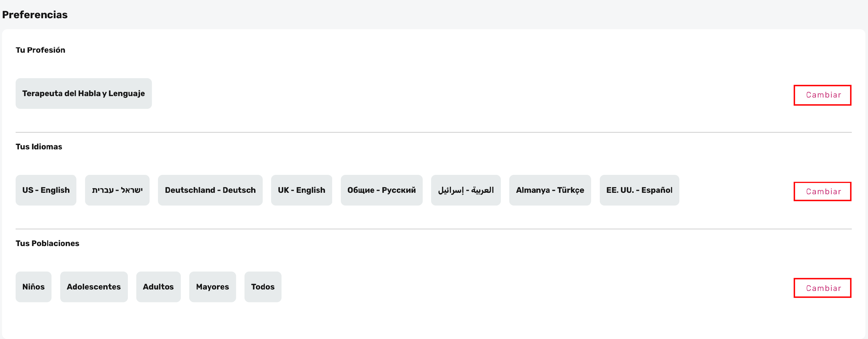Select the Mayores population chip
The width and height of the screenshot is (868, 339).
[212, 287]
